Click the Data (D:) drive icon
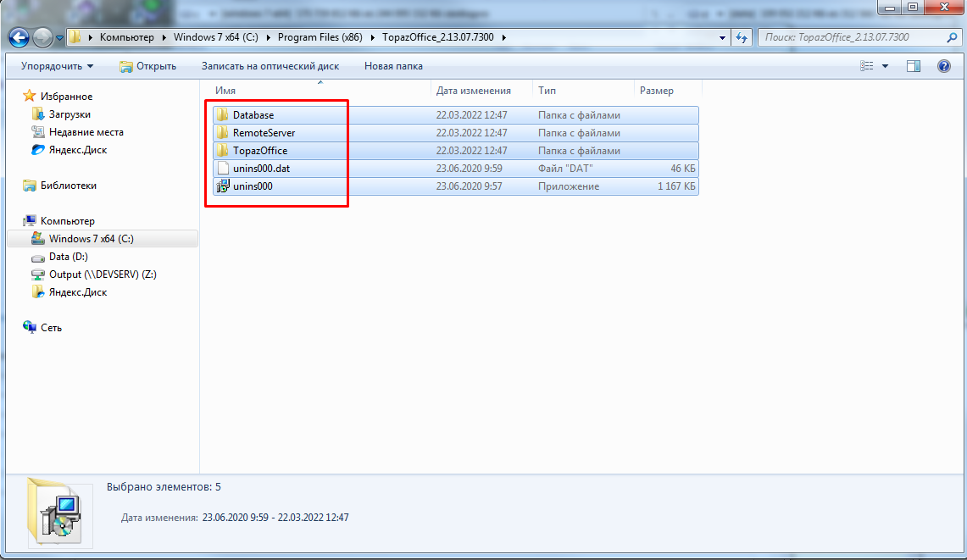The width and height of the screenshot is (967, 560). tap(37, 258)
